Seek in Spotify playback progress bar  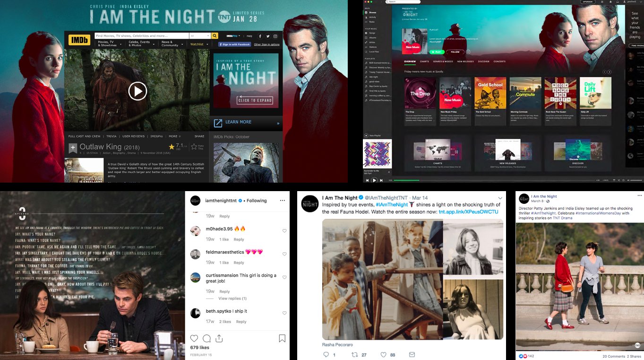tap(493, 180)
